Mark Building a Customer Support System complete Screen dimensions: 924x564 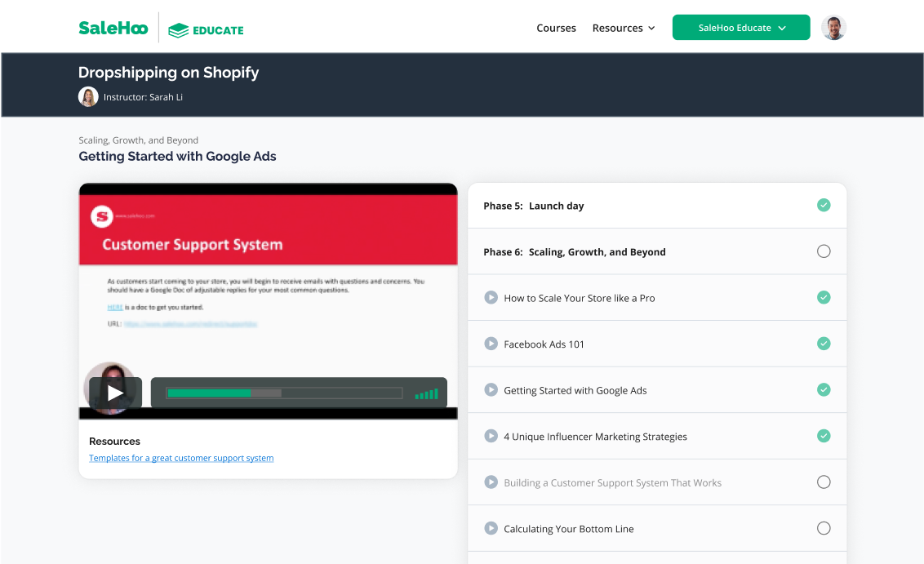pos(824,482)
